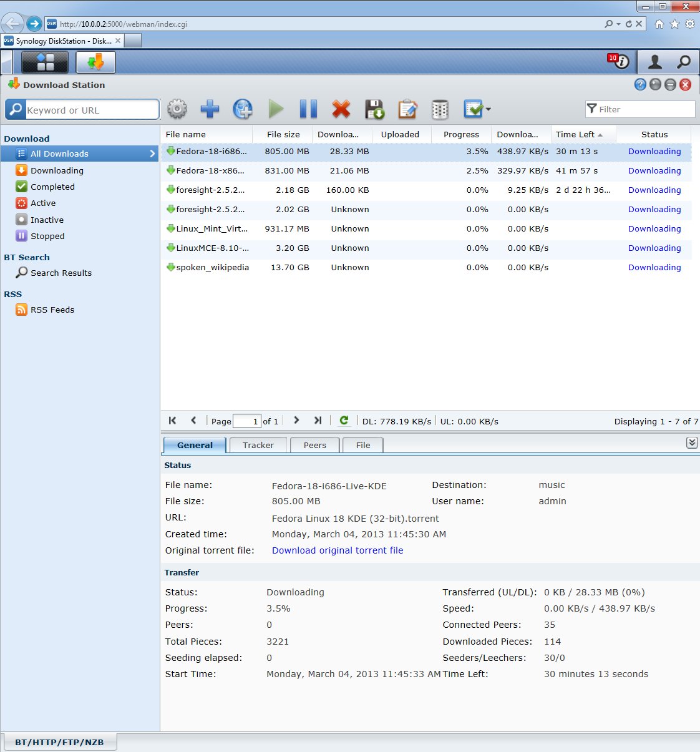The width and height of the screenshot is (700, 752).
Task: Click the browser back arrow
Action: tap(12, 24)
